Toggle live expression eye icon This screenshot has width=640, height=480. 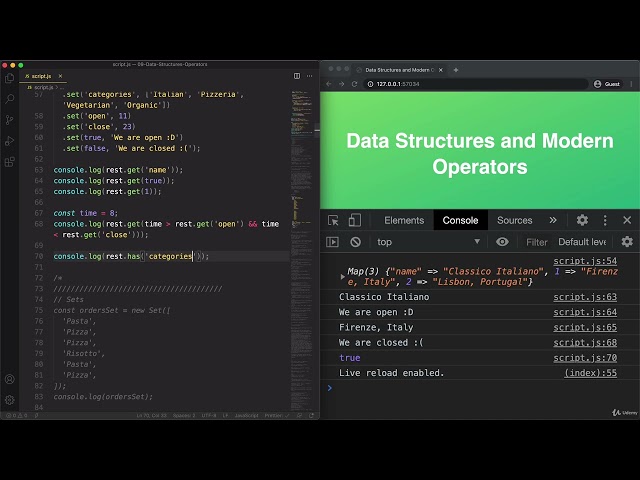point(502,242)
